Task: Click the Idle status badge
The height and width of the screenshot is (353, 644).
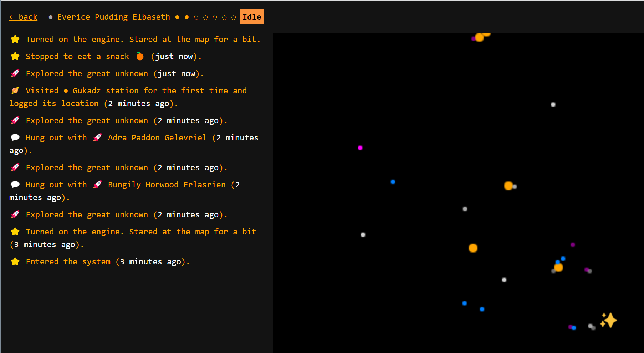Action: [x=252, y=16]
